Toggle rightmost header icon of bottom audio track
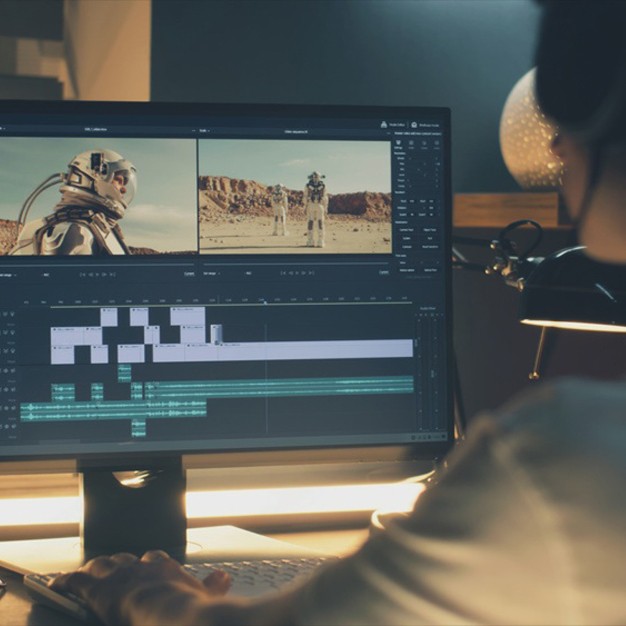Viewport: 626px width, 626px height. 14,427
